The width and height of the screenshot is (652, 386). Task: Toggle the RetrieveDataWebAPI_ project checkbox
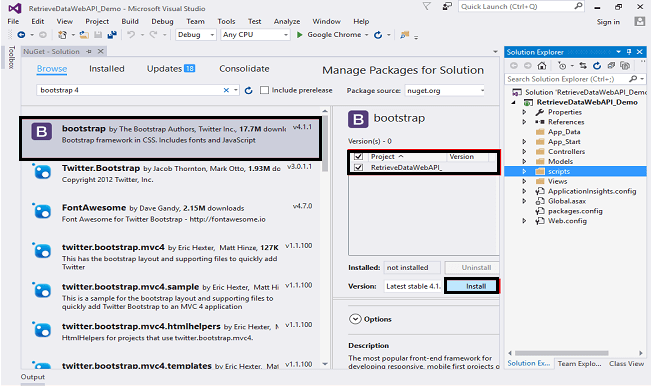(x=358, y=167)
